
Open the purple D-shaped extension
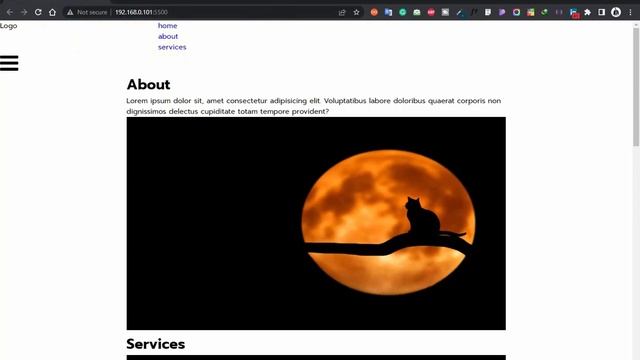[x=502, y=12]
